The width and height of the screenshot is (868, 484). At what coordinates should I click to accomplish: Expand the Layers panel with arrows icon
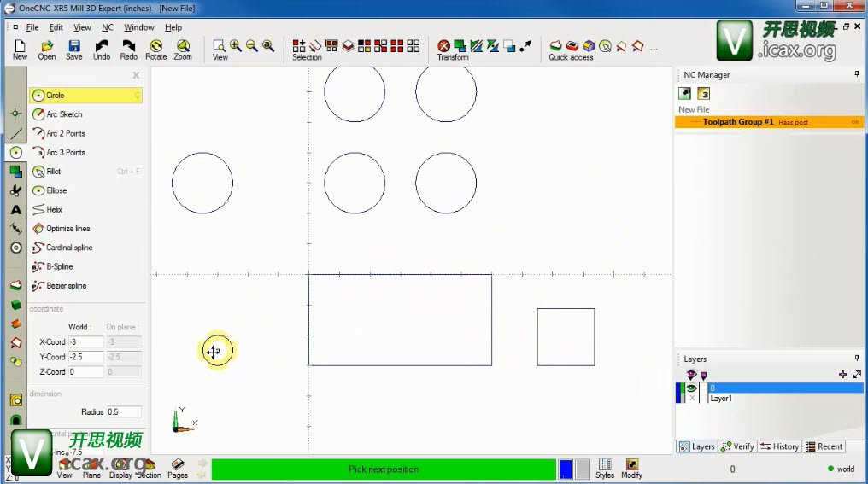pyautogui.click(x=857, y=375)
